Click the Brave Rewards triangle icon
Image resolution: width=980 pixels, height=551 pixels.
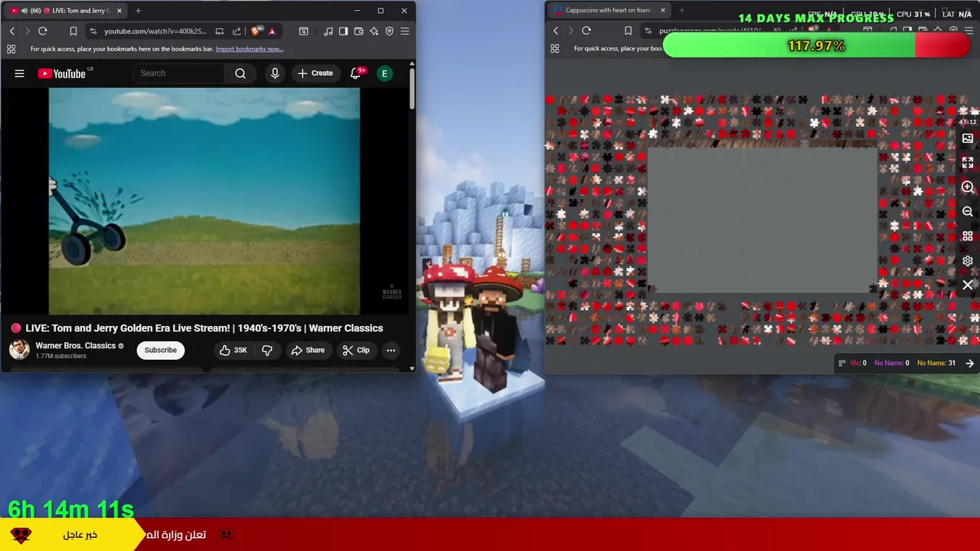(272, 31)
